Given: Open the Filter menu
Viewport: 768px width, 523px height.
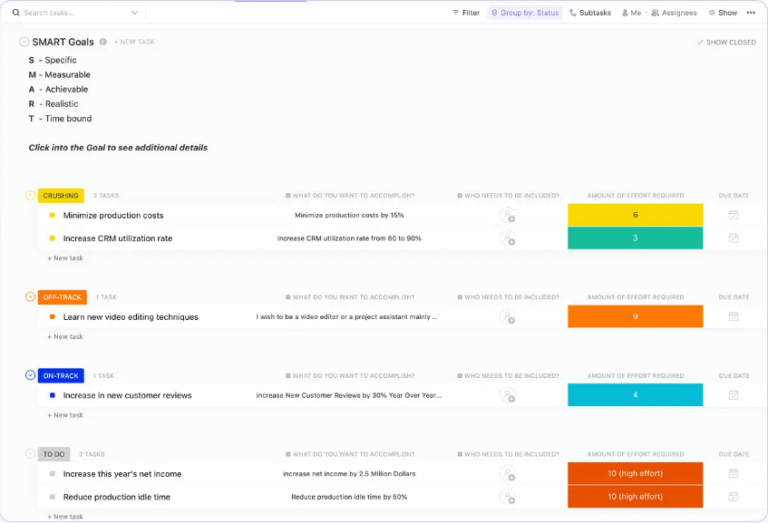Looking at the screenshot, I should pos(466,13).
